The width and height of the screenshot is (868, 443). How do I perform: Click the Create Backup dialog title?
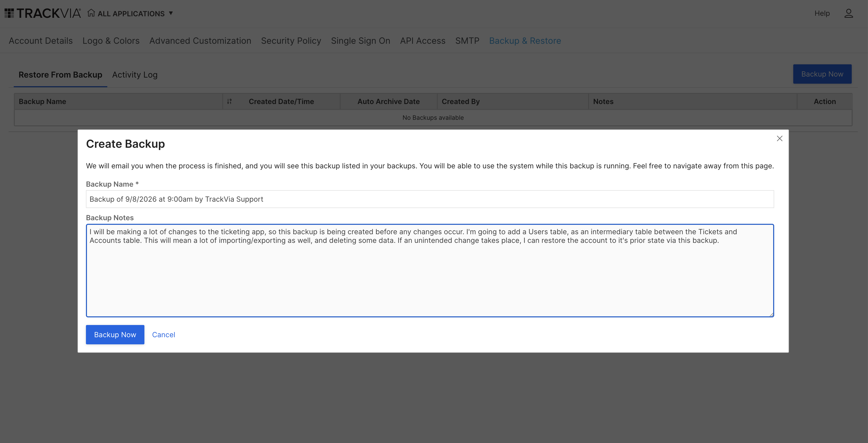(x=125, y=144)
